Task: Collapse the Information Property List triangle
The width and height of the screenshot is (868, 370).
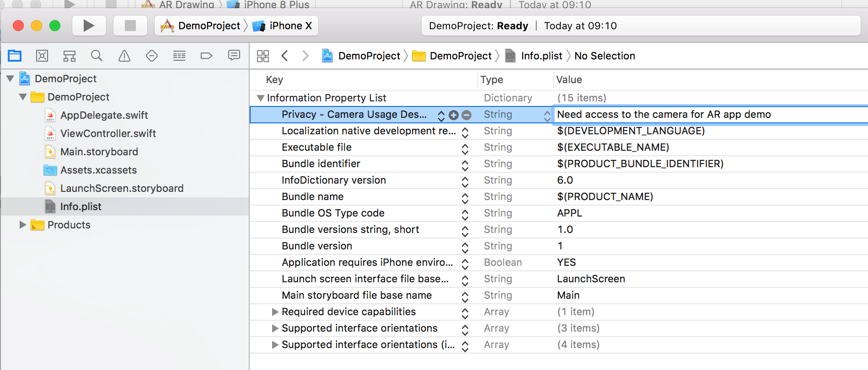Action: [x=261, y=98]
